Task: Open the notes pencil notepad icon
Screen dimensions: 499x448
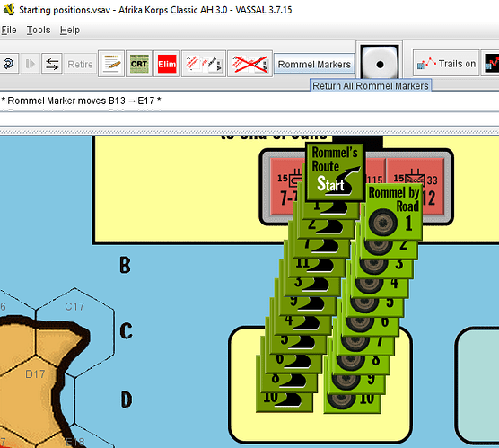Action: tap(111, 64)
